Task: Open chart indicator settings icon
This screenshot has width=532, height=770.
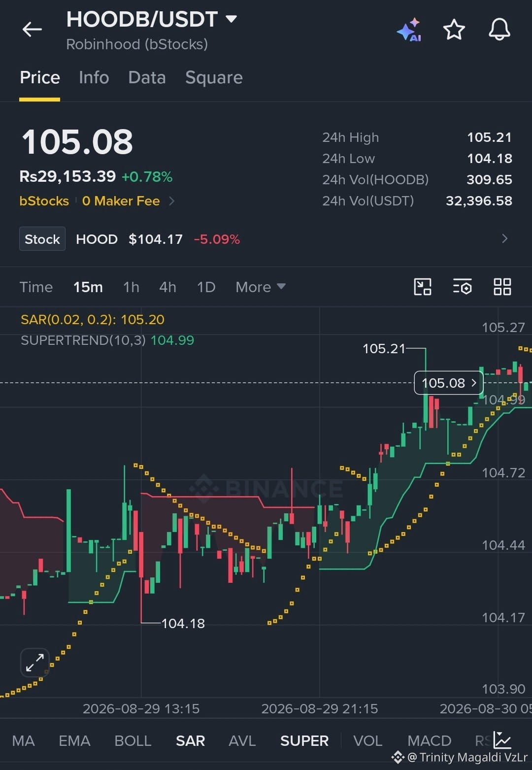Action: point(462,287)
